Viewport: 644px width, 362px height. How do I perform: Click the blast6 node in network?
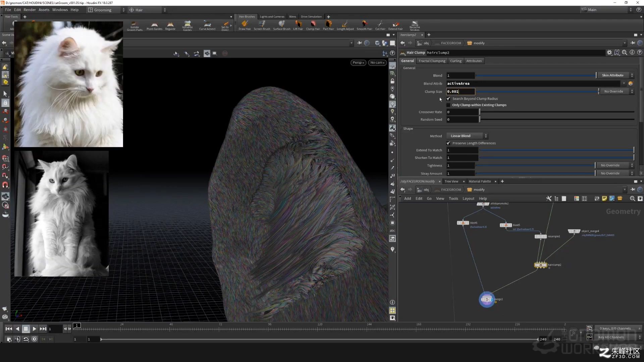point(463,223)
